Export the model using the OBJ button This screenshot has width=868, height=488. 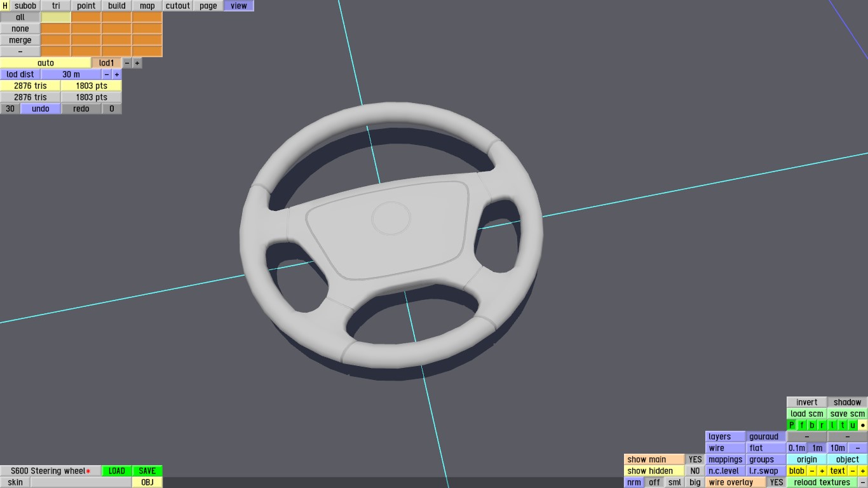click(147, 482)
